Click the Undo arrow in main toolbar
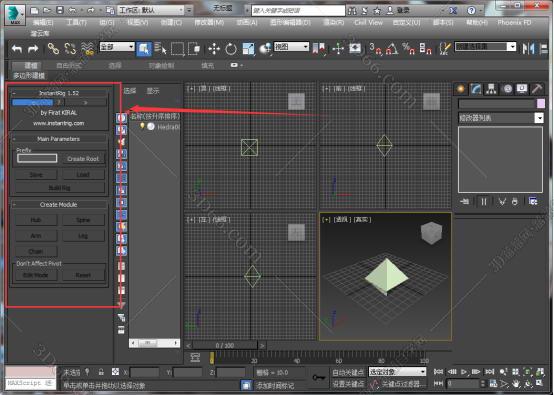This screenshot has width=554, height=395. tap(17, 48)
